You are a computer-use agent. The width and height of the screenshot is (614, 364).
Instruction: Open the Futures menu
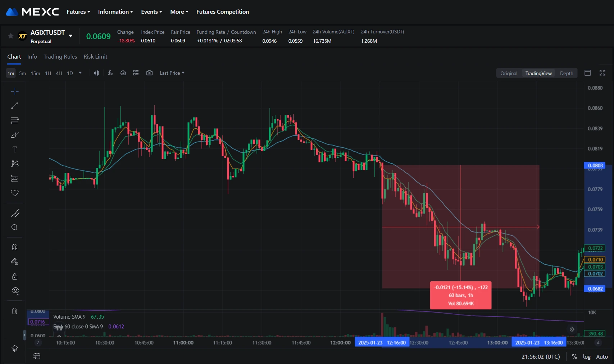click(x=78, y=12)
